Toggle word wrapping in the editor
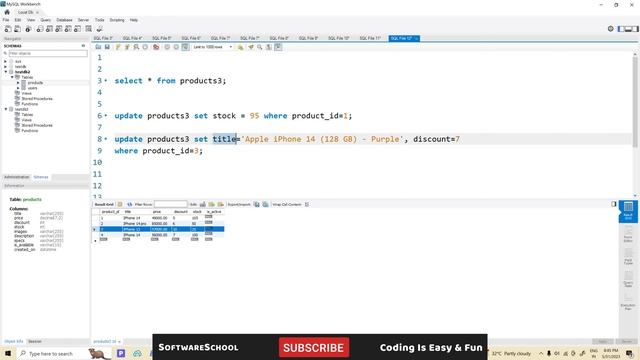The height and width of the screenshot is (360, 640). click(278, 47)
